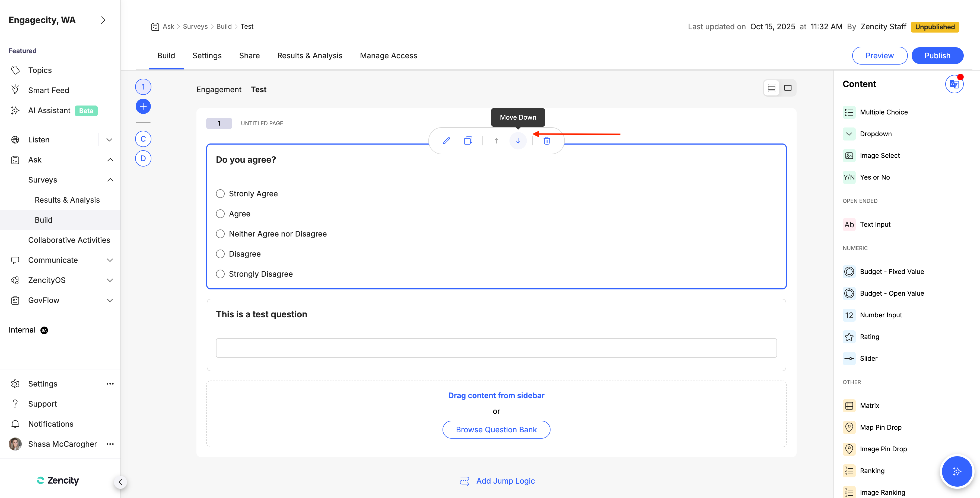Select the Disagree radio option

coord(220,254)
